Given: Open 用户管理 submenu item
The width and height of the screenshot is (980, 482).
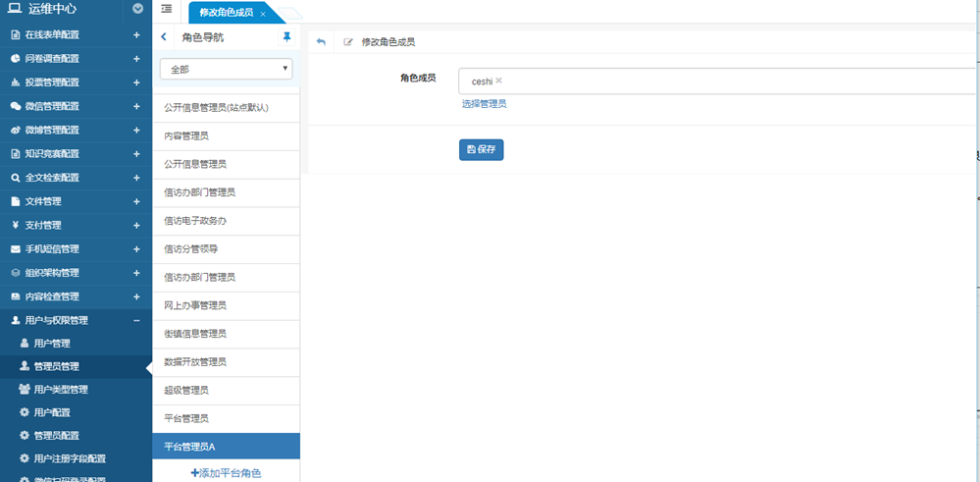Looking at the screenshot, I should coord(51,344).
